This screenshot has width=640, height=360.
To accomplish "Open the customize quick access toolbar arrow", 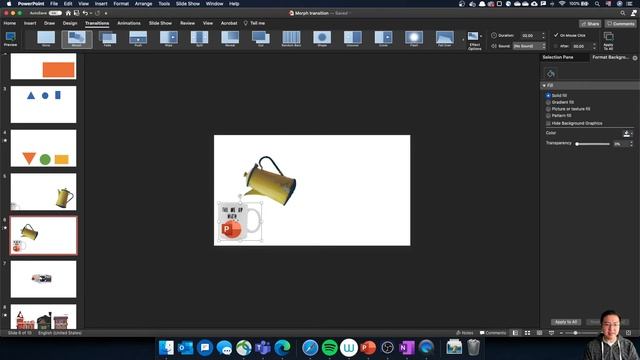I will pyautogui.click(x=106, y=13).
